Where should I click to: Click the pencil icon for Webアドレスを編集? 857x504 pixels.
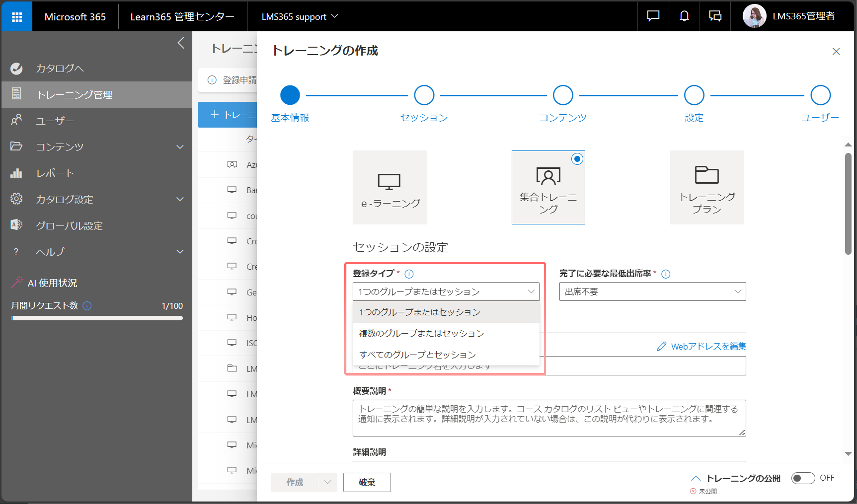(x=661, y=346)
